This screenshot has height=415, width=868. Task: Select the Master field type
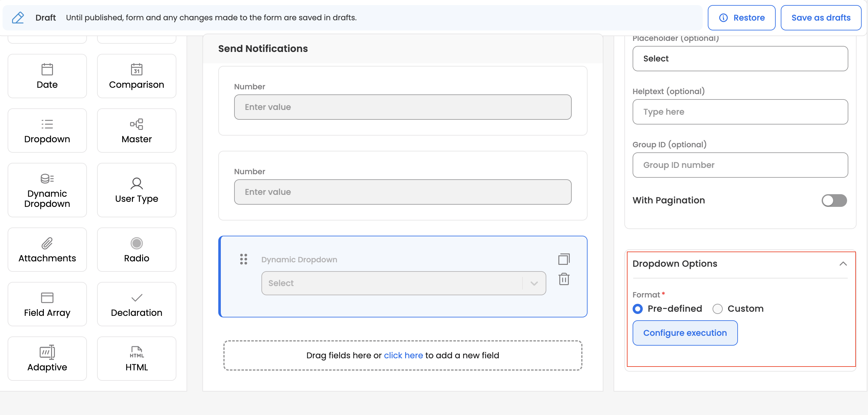click(136, 131)
